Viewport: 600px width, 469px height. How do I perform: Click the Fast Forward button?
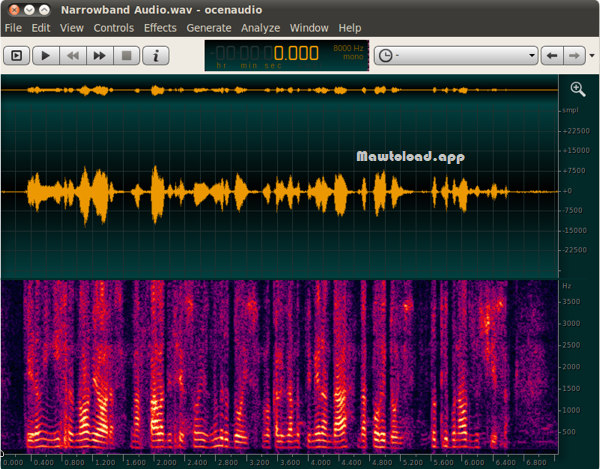[99, 56]
